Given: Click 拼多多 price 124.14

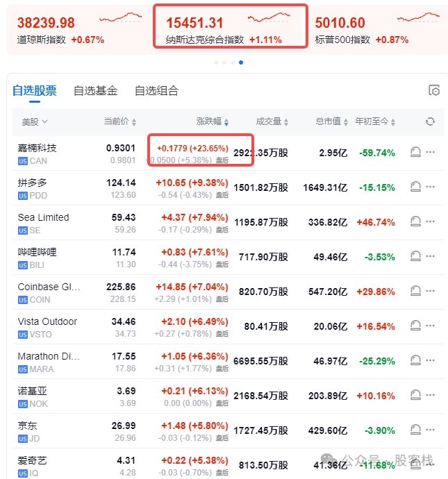Looking at the screenshot, I should point(121,183).
